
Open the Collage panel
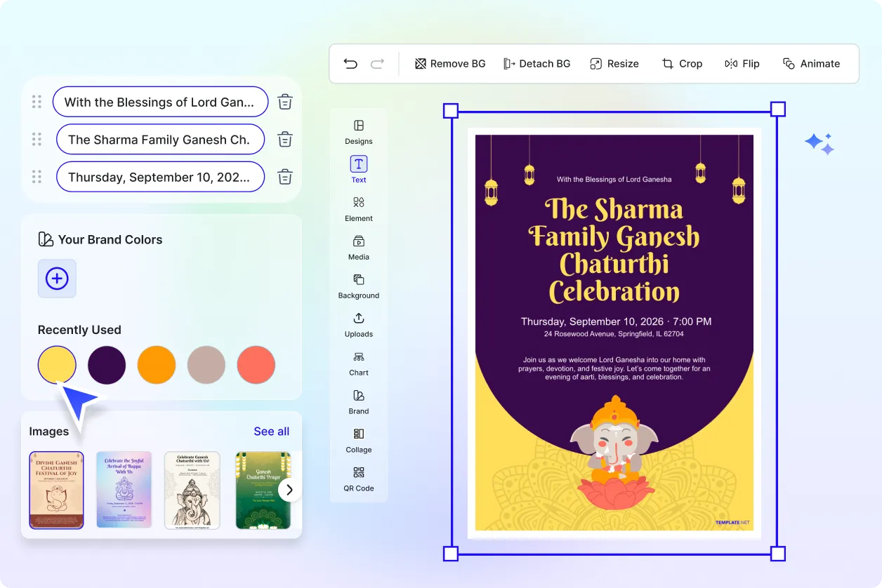coord(358,440)
